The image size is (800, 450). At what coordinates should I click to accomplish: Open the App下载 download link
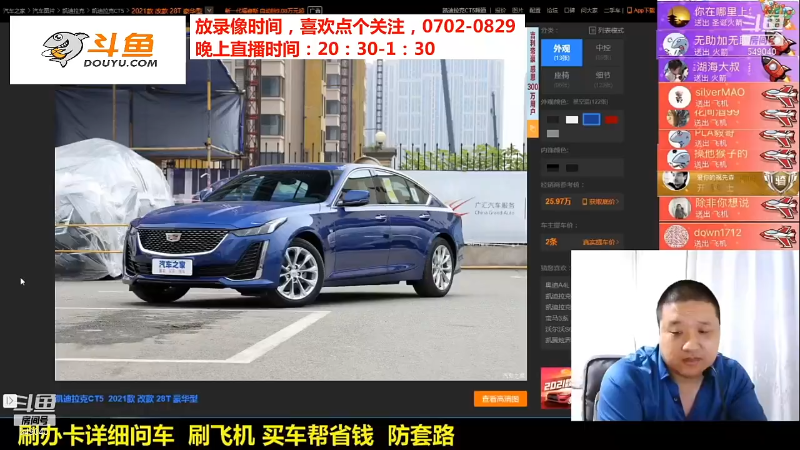tap(641, 10)
